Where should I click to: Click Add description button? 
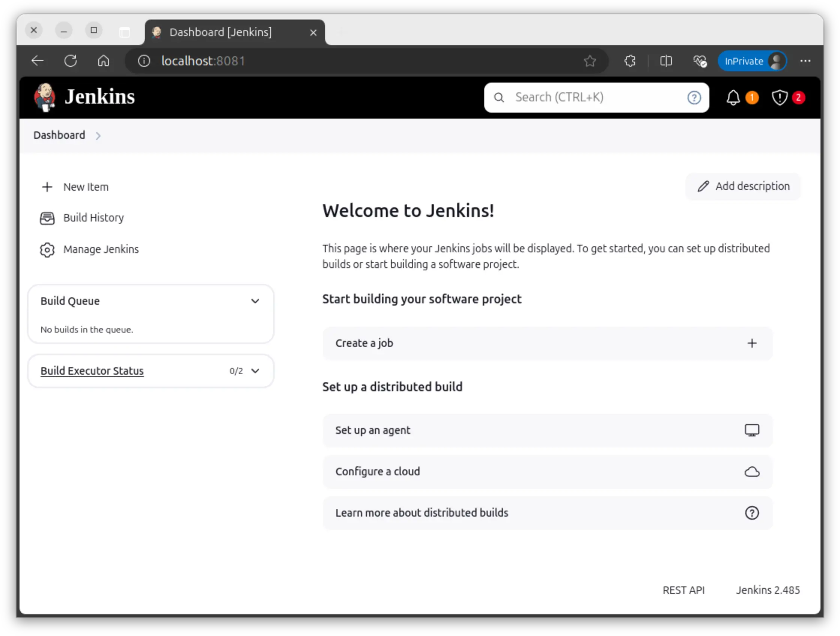coord(743,186)
